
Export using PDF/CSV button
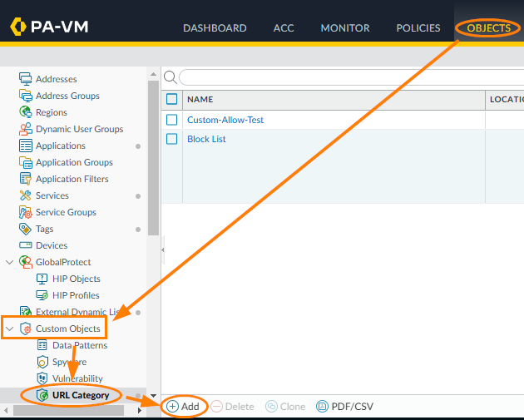344,407
